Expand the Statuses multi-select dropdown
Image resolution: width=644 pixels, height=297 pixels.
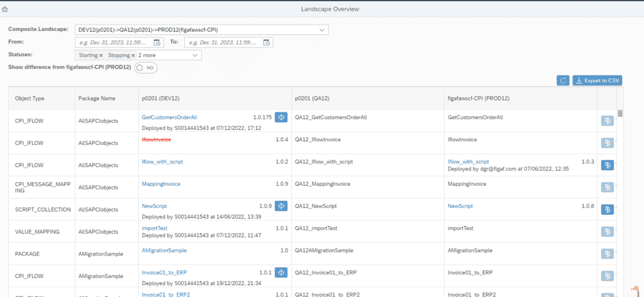click(x=195, y=55)
